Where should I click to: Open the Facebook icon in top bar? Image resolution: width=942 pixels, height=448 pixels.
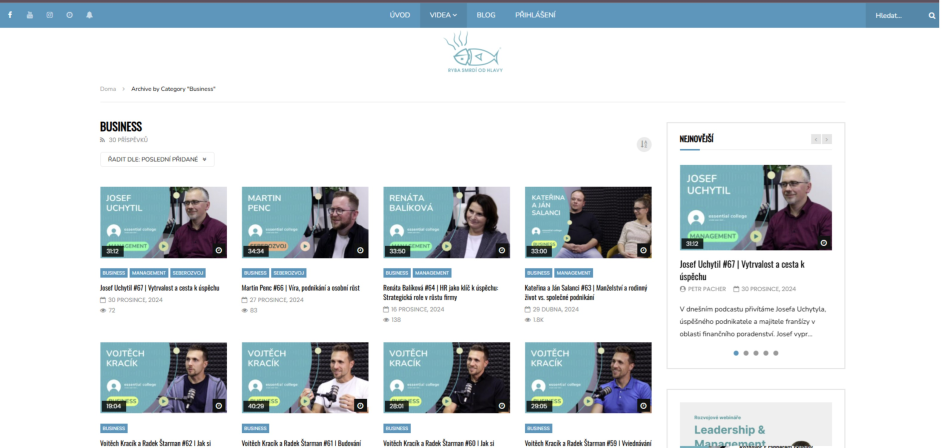[10, 15]
